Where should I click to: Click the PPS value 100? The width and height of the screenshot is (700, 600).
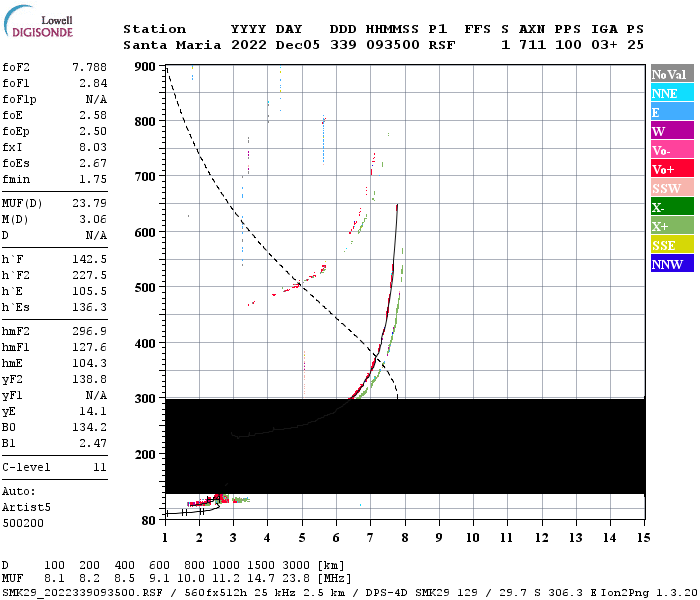[568, 45]
